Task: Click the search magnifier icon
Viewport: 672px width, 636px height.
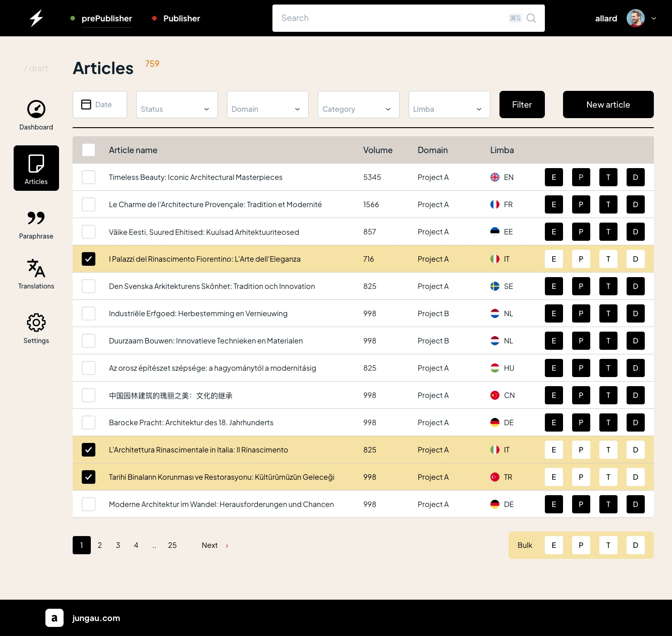Action: pyautogui.click(x=531, y=18)
